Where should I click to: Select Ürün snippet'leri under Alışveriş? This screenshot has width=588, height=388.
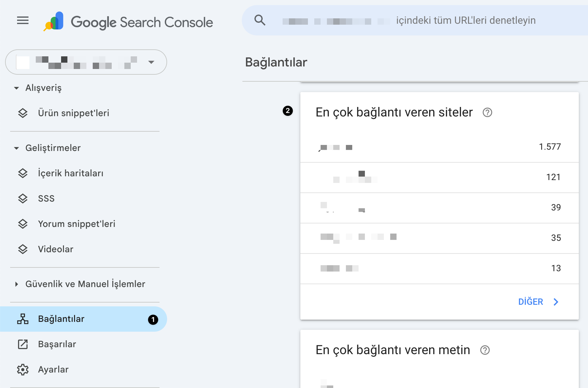click(x=73, y=113)
